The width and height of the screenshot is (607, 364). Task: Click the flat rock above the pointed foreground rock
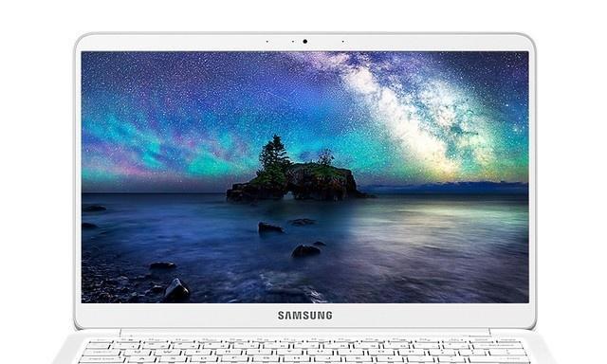pos(162,265)
